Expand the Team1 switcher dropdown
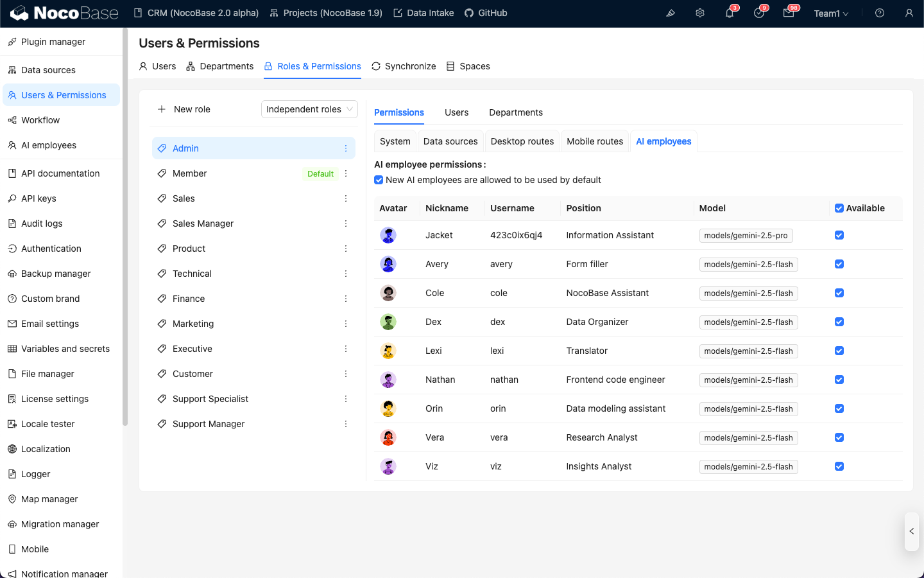Image resolution: width=924 pixels, height=578 pixels. coord(831,13)
